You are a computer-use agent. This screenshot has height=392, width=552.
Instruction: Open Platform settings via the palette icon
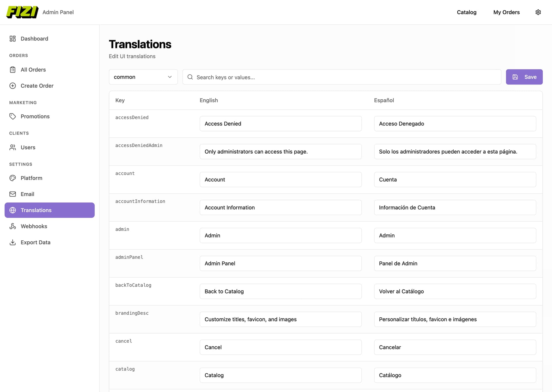point(13,178)
